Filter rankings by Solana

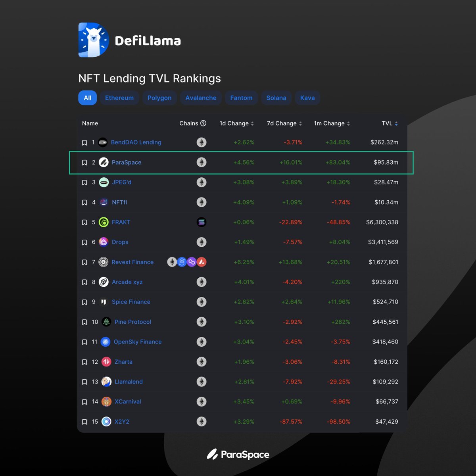pyautogui.click(x=276, y=98)
